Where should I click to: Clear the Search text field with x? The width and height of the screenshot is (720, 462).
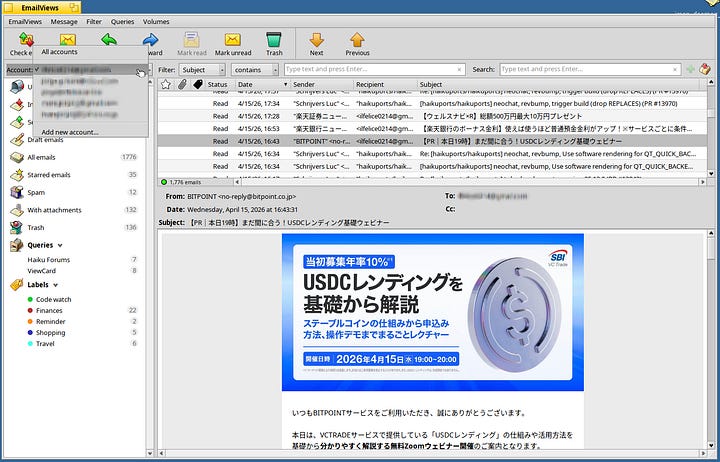pos(675,70)
